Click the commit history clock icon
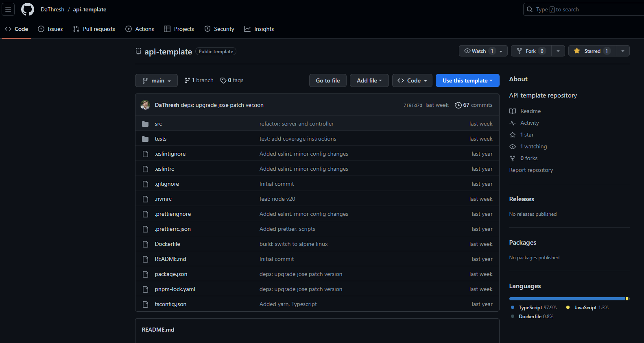Image resolution: width=644 pixels, height=343 pixels. (x=458, y=105)
